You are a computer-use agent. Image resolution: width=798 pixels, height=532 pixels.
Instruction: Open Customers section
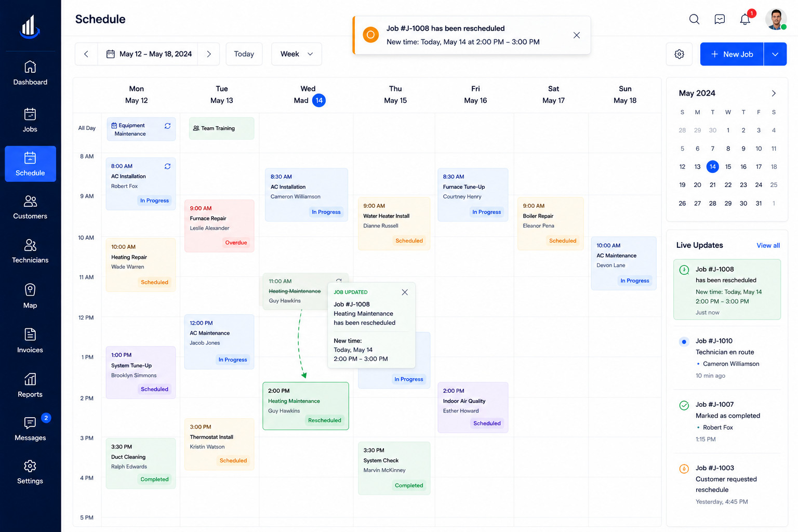click(x=30, y=207)
